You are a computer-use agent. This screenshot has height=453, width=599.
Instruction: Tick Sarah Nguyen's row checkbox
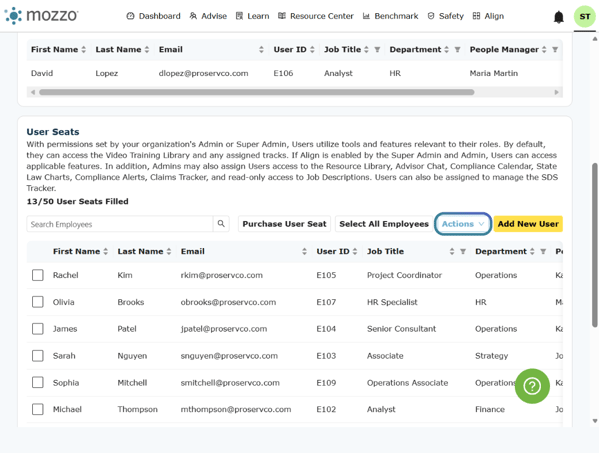[x=37, y=356]
